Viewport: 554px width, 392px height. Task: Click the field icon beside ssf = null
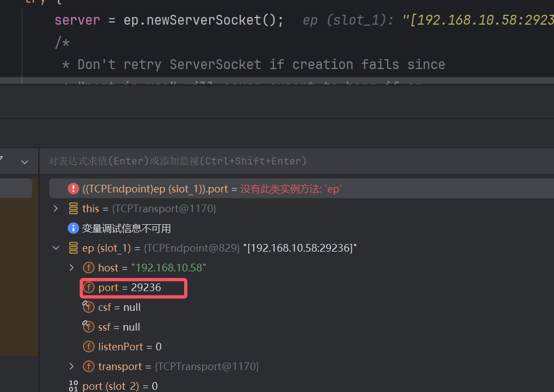click(88, 327)
